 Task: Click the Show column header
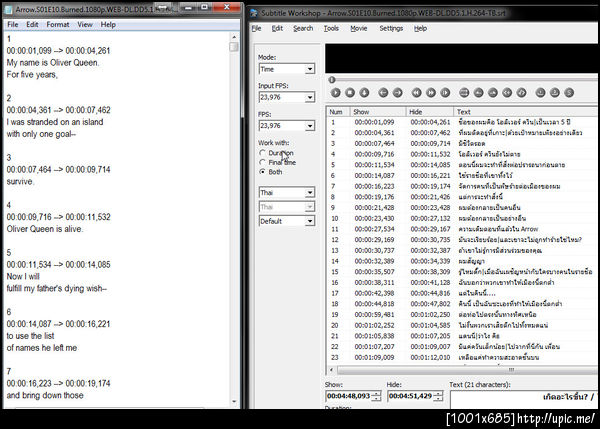click(x=378, y=112)
